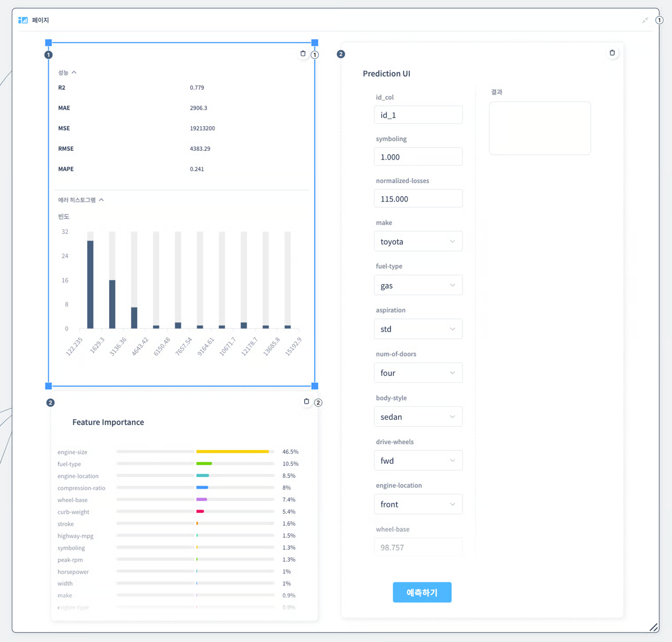Click trash icon on Feature Importance panel
Screen dimensions: 672x642
coord(306,402)
